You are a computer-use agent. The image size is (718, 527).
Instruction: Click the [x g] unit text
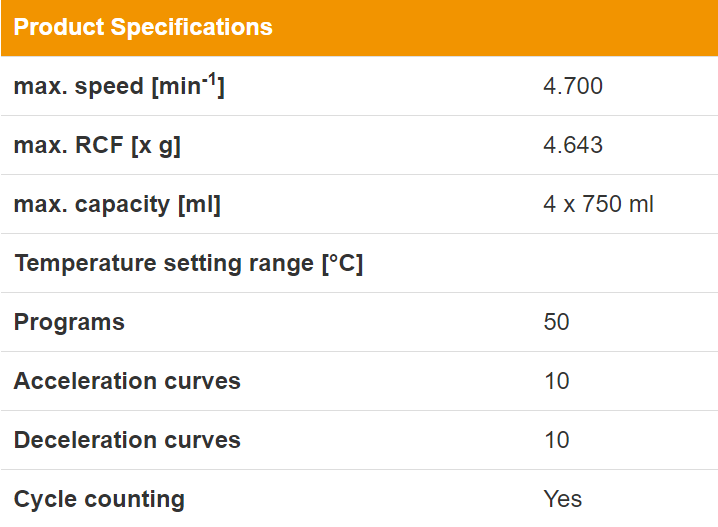pyautogui.click(x=156, y=147)
